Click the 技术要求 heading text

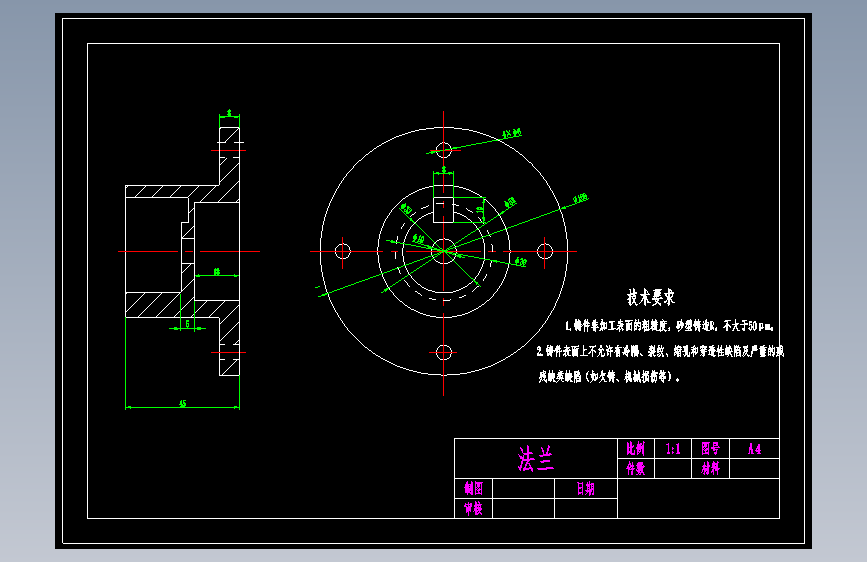tap(651, 297)
